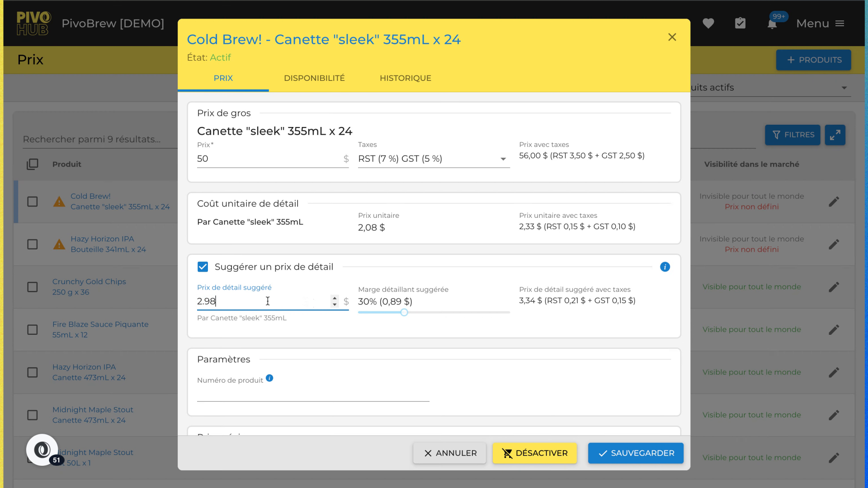This screenshot has height=488, width=868.
Task: Switch to the DISPONIBILITÉ tab
Action: click(x=314, y=78)
